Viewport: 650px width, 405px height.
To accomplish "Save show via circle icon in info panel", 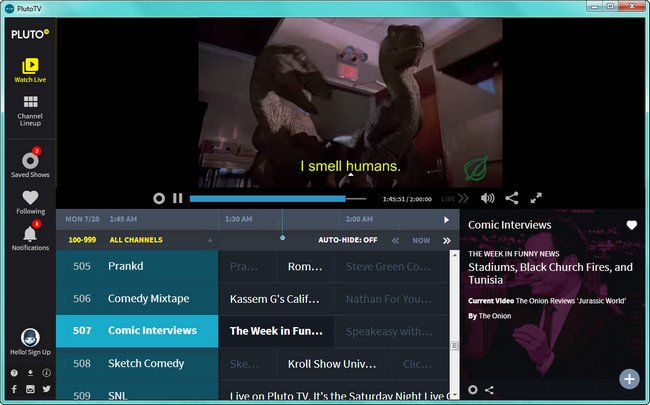I will coord(473,390).
